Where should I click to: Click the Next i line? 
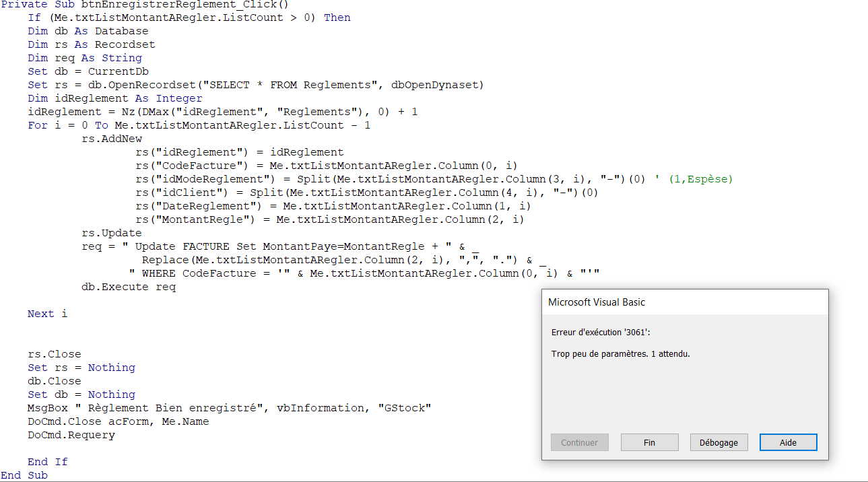pos(48,314)
